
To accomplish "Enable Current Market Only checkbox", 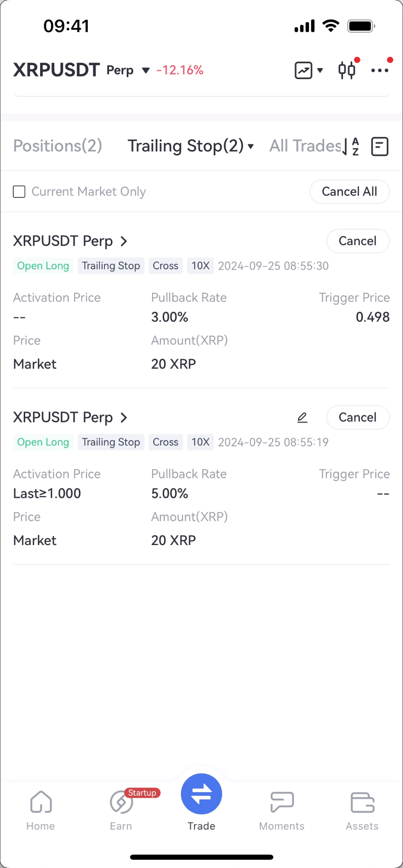I will (x=19, y=192).
